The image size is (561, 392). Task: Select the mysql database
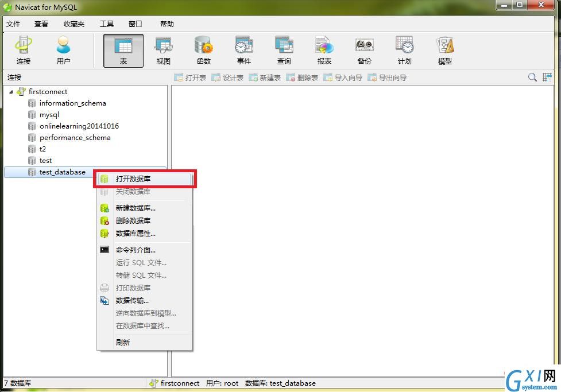coord(49,115)
